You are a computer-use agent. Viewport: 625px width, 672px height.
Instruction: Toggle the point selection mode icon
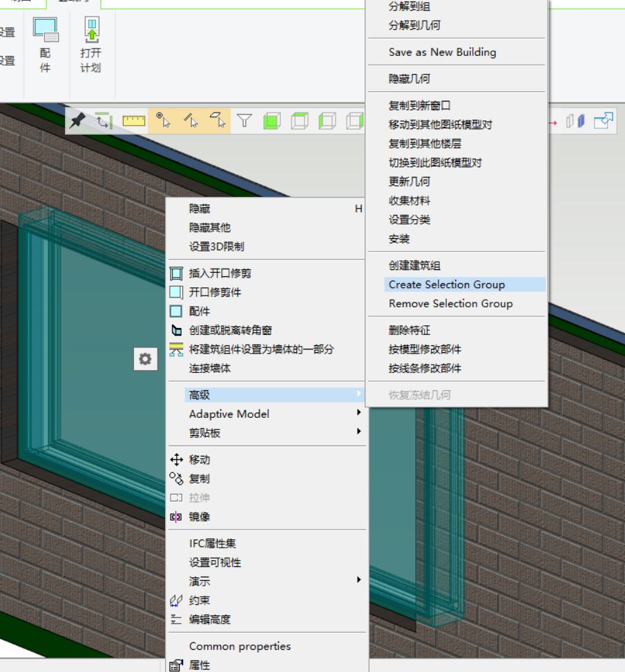pos(163,120)
